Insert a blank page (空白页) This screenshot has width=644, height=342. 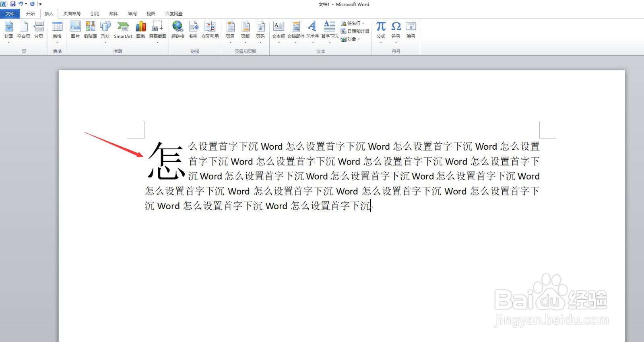(x=23, y=31)
